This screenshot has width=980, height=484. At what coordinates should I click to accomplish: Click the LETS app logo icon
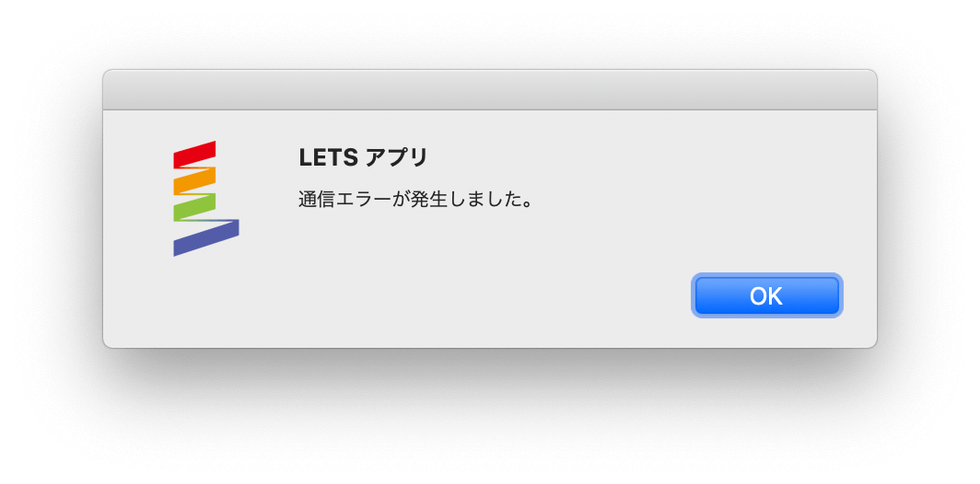coord(206,199)
